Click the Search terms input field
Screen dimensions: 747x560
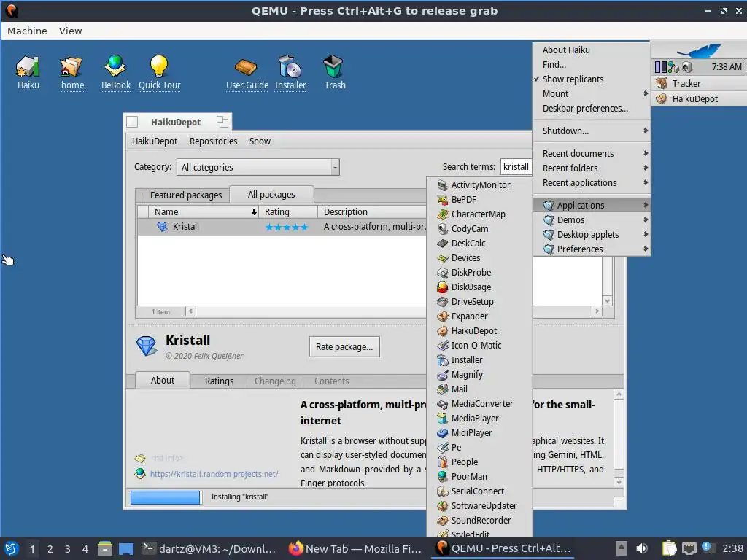click(516, 167)
